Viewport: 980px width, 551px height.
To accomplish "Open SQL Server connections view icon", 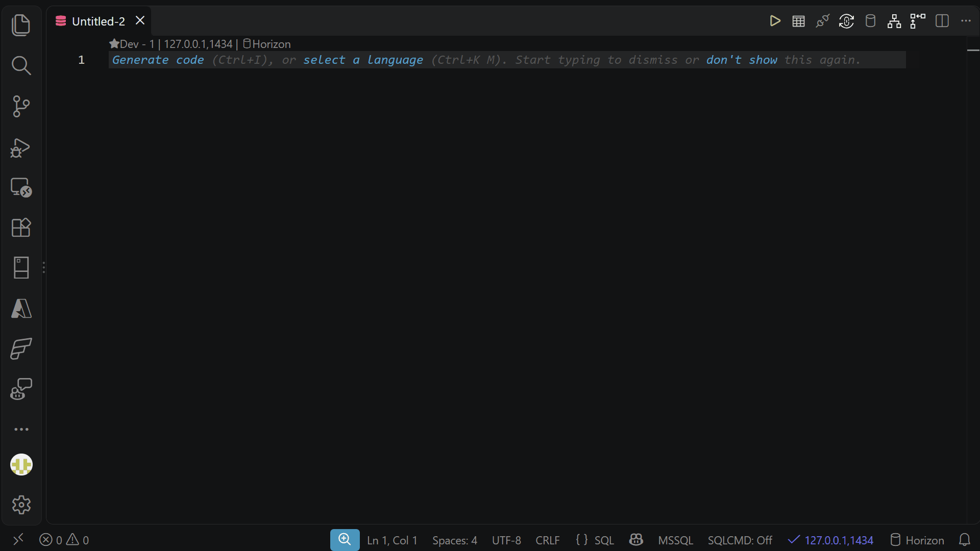I will pos(21,268).
